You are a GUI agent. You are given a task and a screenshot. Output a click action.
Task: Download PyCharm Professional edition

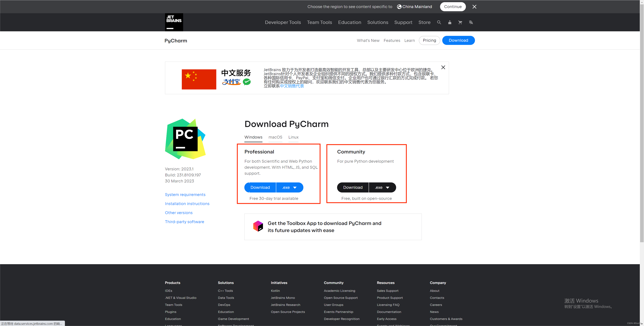260,187
